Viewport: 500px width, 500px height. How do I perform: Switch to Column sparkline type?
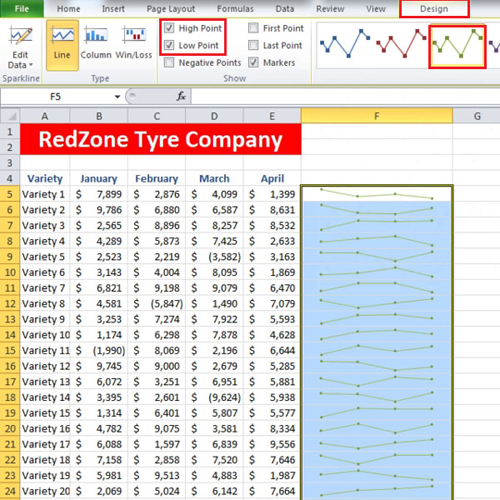tap(96, 43)
